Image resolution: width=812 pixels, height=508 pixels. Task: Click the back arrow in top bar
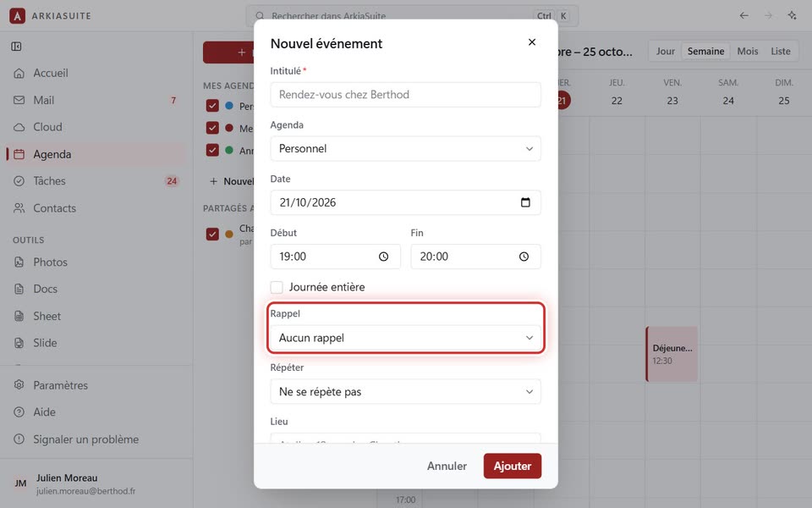[x=744, y=15]
